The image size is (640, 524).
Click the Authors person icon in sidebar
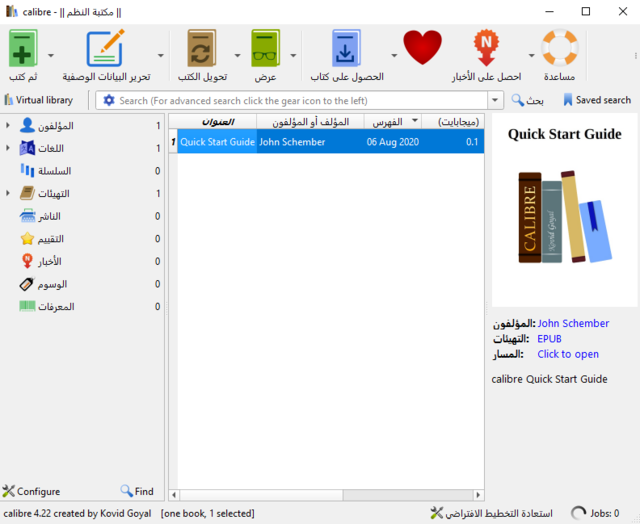click(x=27, y=125)
